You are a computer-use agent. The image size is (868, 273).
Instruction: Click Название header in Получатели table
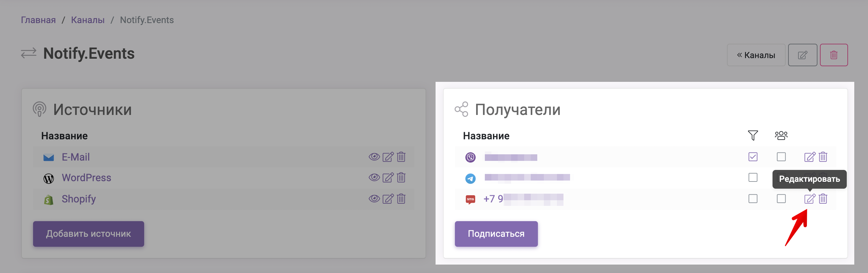click(x=486, y=136)
